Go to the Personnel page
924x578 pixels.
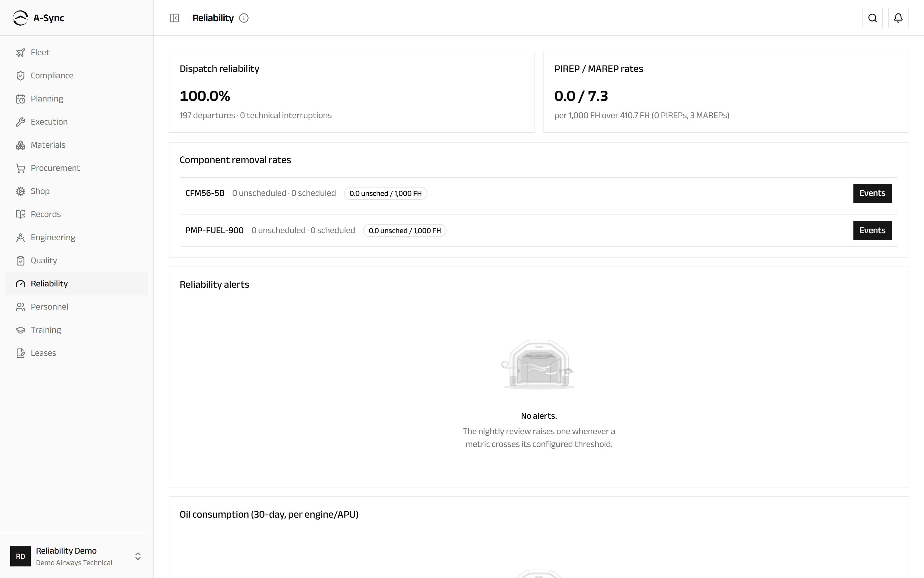pos(77,307)
